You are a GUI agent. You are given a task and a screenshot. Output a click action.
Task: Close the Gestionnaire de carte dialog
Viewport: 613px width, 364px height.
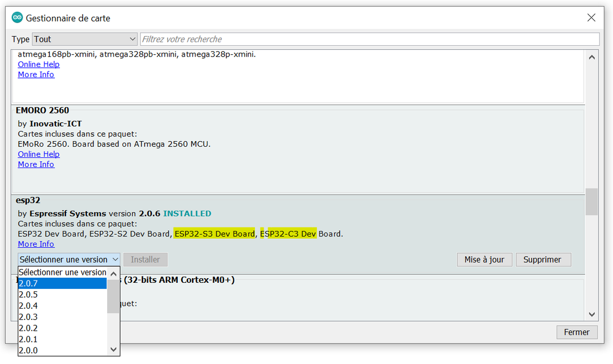pos(591,17)
